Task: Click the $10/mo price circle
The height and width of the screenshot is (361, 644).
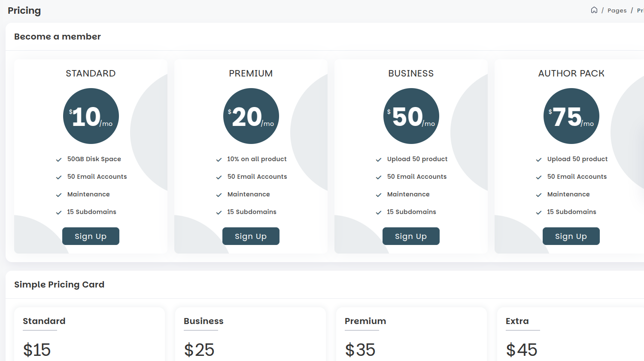Action: pyautogui.click(x=91, y=116)
